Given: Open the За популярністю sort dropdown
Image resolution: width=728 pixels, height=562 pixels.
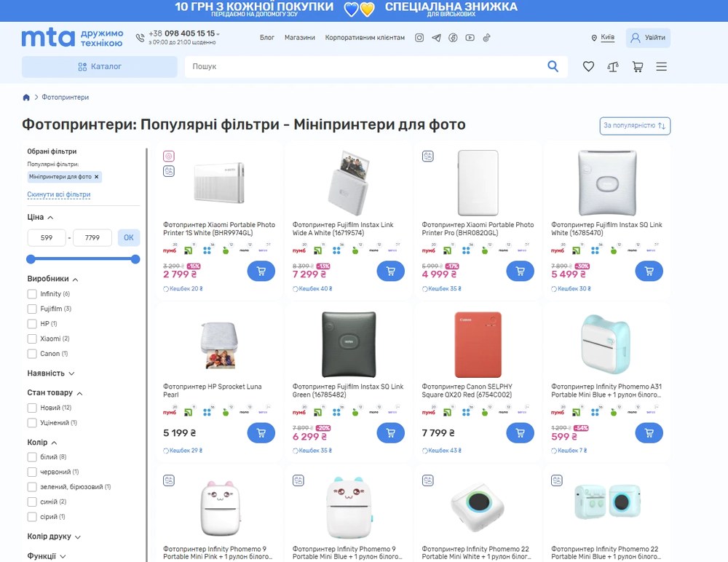Looking at the screenshot, I should [634, 126].
